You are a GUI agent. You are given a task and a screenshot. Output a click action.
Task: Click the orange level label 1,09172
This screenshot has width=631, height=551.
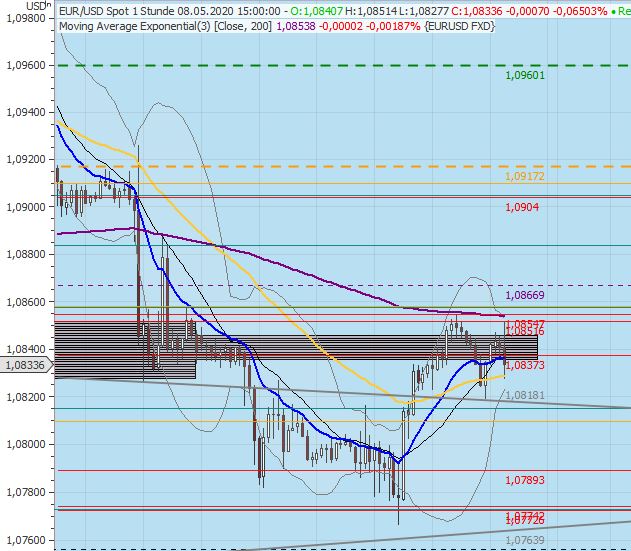coord(525,176)
